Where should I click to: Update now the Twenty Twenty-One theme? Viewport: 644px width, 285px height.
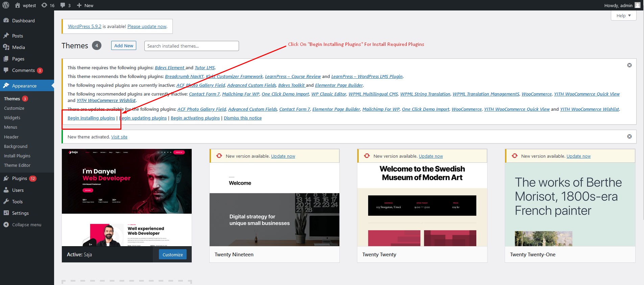coord(578,156)
